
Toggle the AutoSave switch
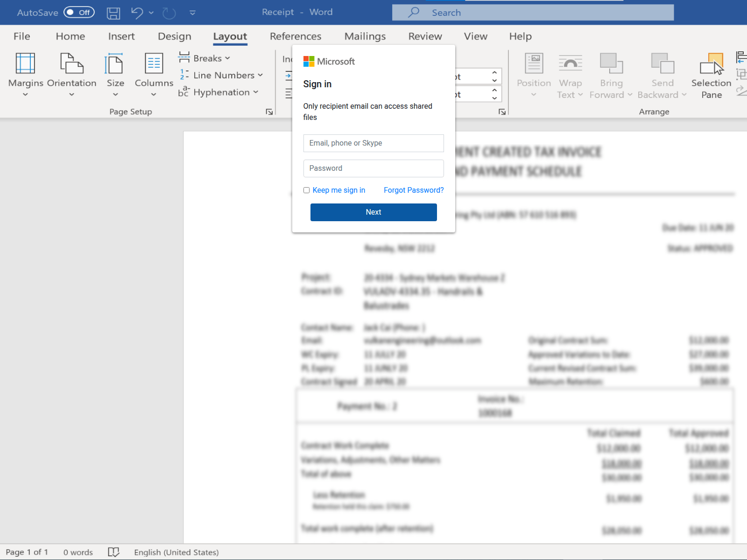point(79,13)
